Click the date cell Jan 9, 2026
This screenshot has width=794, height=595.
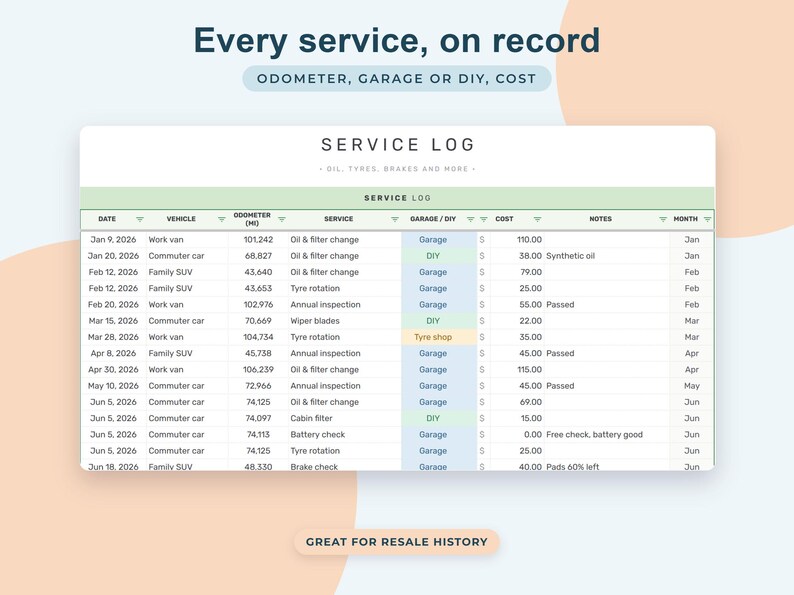[x=113, y=240]
